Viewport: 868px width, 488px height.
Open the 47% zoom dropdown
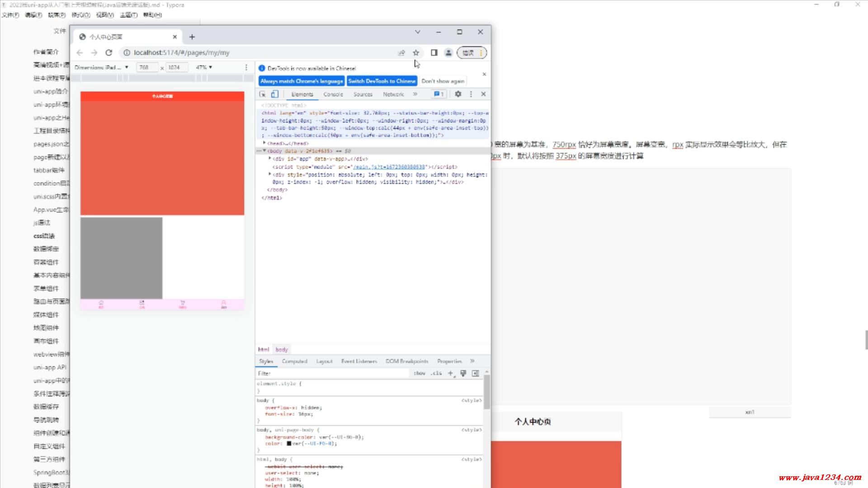[204, 67]
